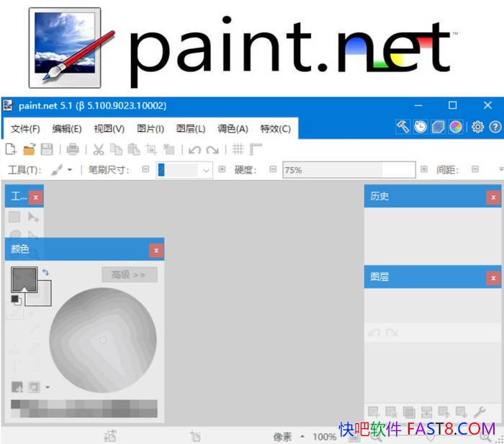Toggle the History window clock icon
The width and height of the screenshot is (504, 444).
[420, 127]
